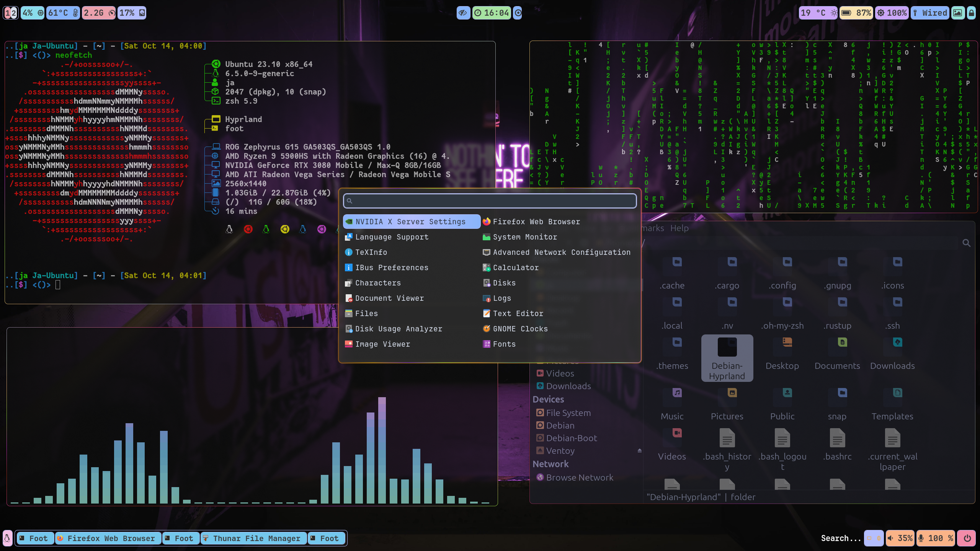Open the wallpaper picker image icon
This screenshot has height=551, width=980.
(x=957, y=13)
